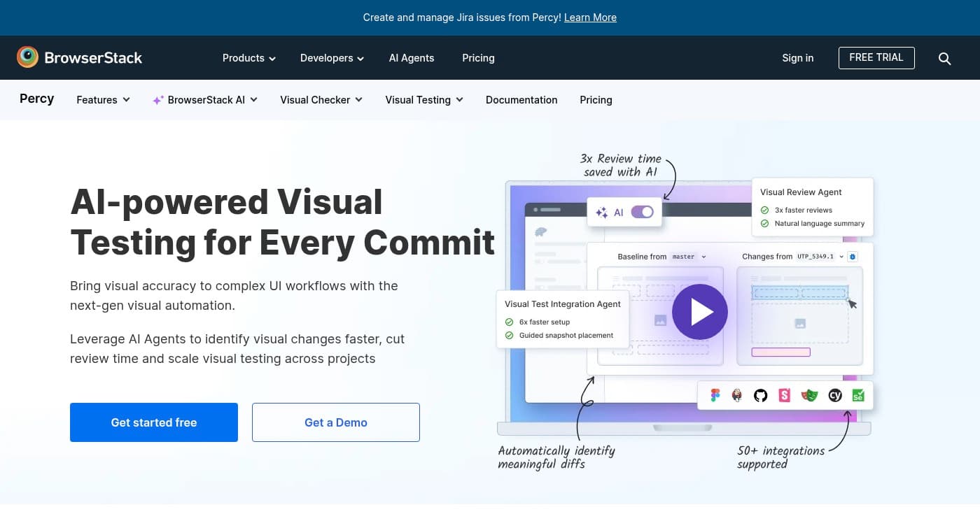Click the Learn More banner link

click(x=590, y=17)
